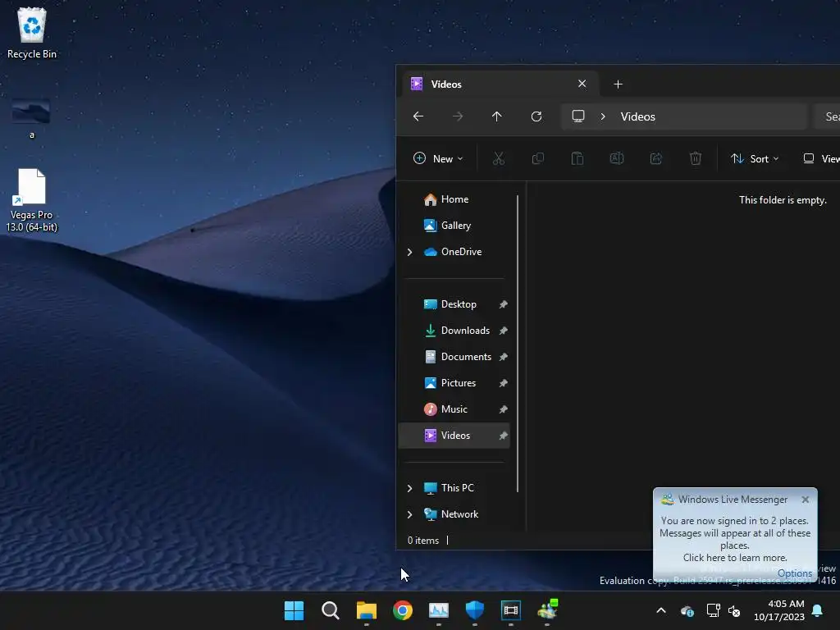Open Home in navigation pane

coord(454,199)
